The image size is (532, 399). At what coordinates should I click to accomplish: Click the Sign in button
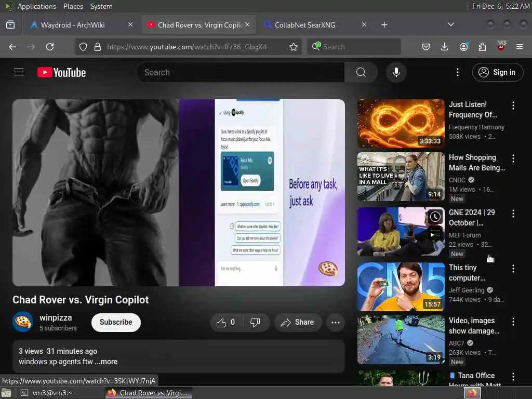pos(497,72)
